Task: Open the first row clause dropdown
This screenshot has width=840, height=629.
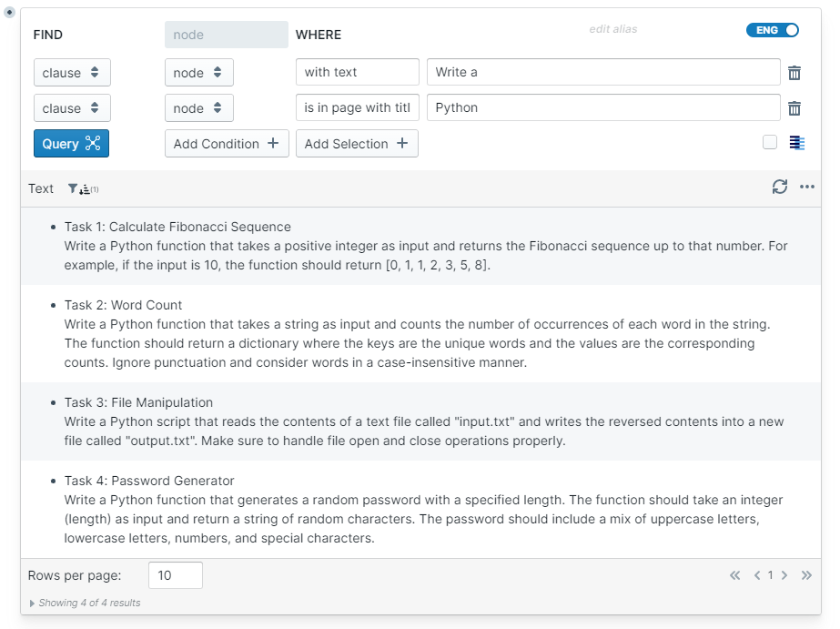Action: pyautogui.click(x=72, y=73)
